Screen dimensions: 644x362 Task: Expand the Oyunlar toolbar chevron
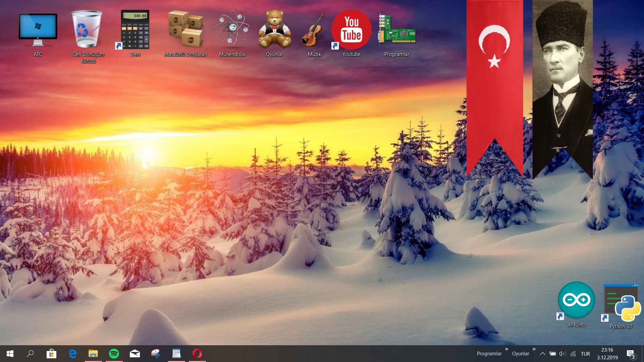534,349
